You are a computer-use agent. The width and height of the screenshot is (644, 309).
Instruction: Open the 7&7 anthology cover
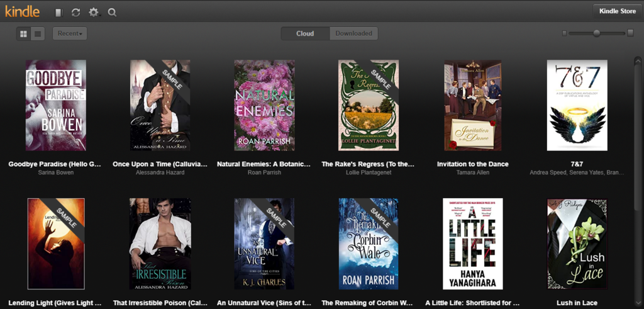[577, 105]
